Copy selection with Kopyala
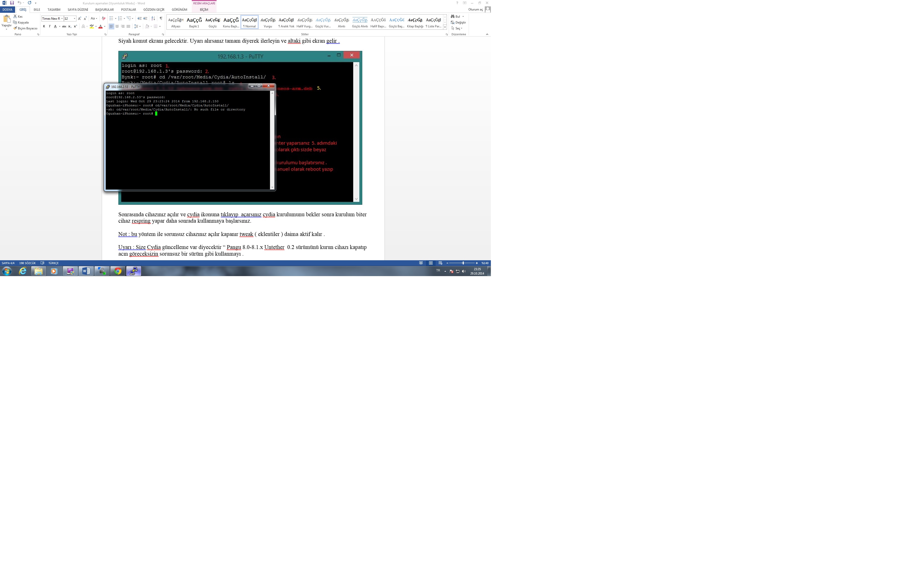Image resolution: width=902 pixels, height=588 pixels. (x=21, y=22)
